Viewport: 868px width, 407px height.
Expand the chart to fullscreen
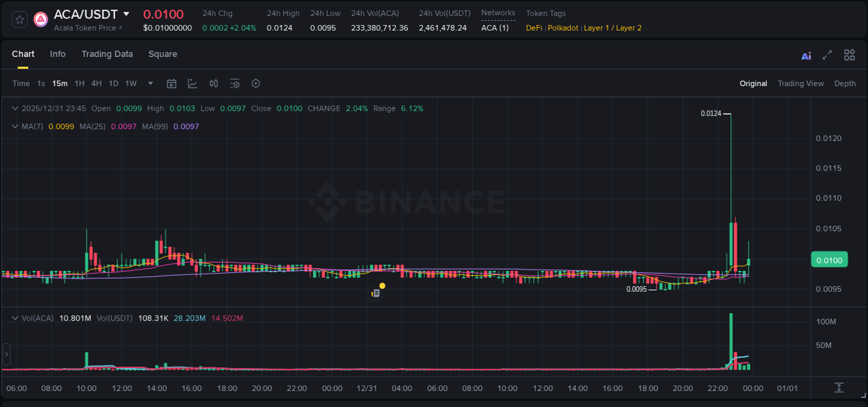827,55
